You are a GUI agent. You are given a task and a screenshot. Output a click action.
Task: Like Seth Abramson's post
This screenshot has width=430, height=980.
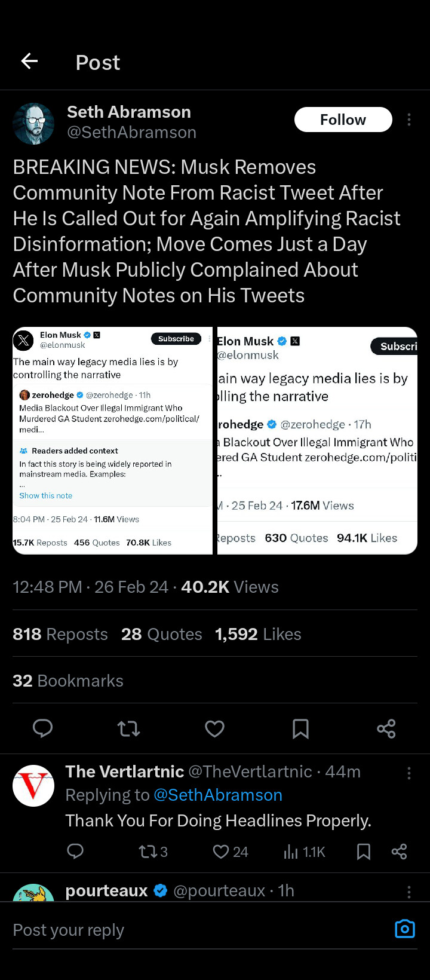pyautogui.click(x=214, y=728)
